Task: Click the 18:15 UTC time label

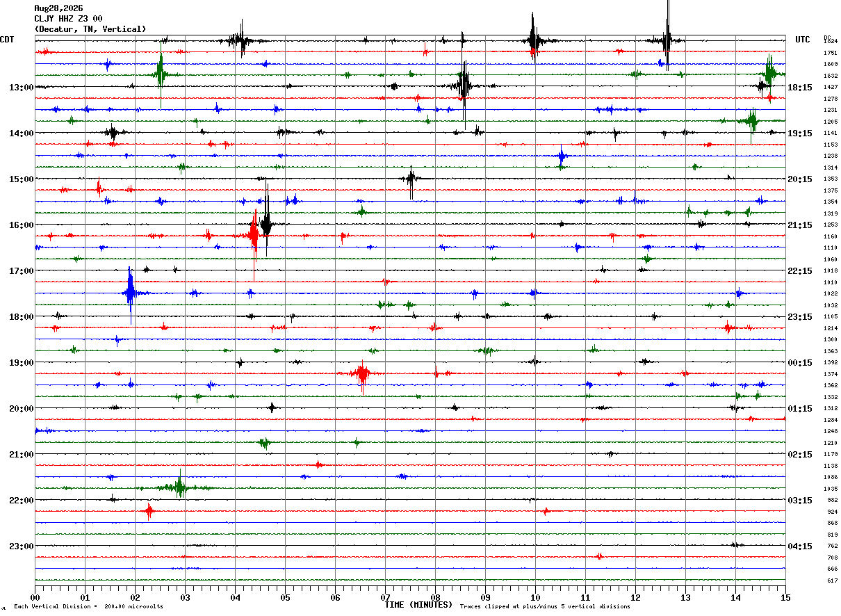Action: pos(800,88)
